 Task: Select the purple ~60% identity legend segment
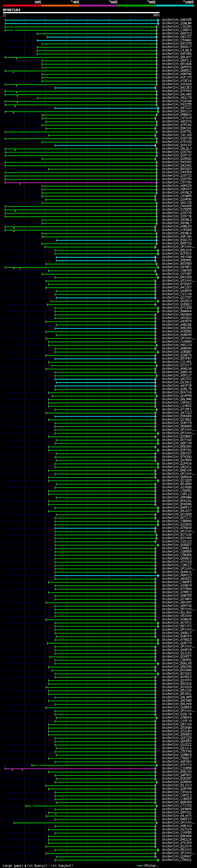pyautogui.click(x=98, y=6)
